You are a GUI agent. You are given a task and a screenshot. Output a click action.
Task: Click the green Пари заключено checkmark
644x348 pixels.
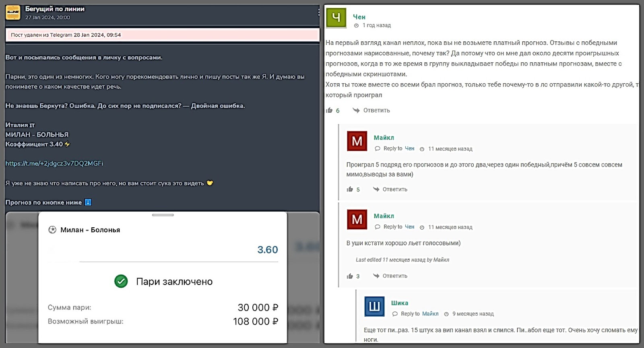pos(121,281)
